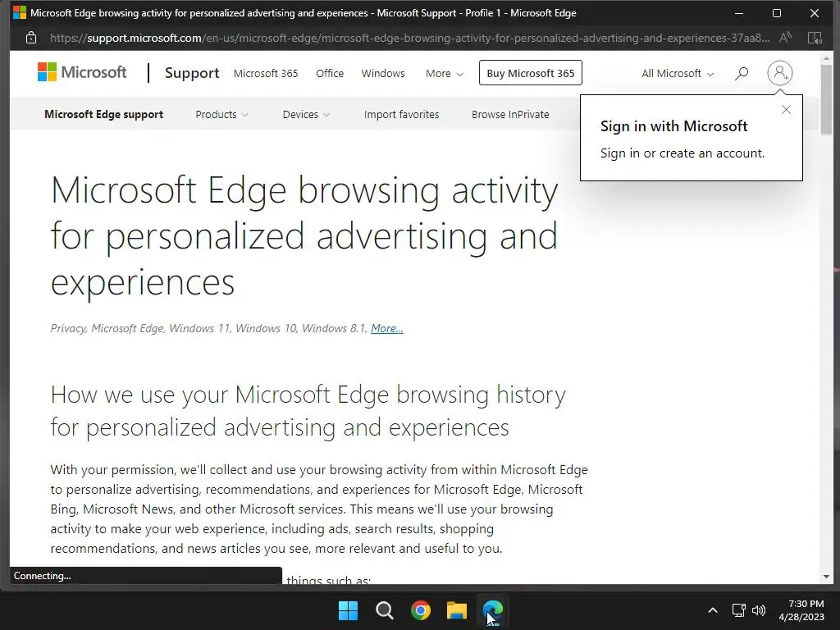Open the network status tray icon

tap(739, 610)
